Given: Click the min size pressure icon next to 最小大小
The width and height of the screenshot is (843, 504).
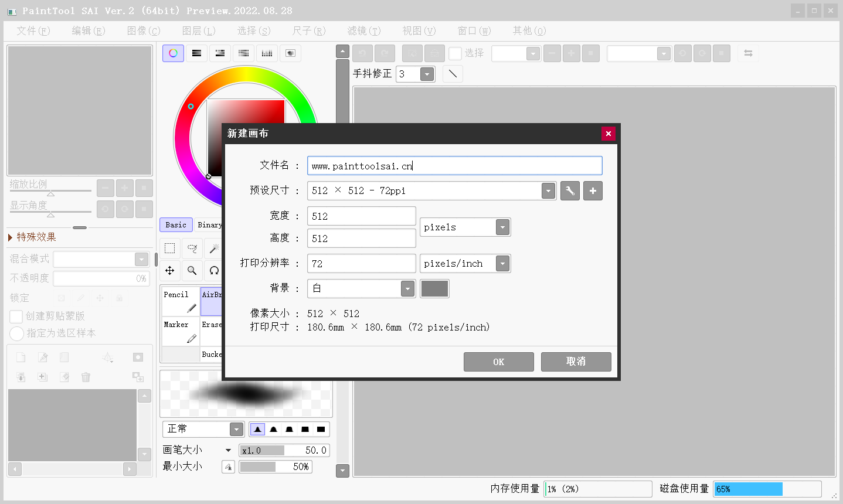Looking at the screenshot, I should click(x=228, y=467).
